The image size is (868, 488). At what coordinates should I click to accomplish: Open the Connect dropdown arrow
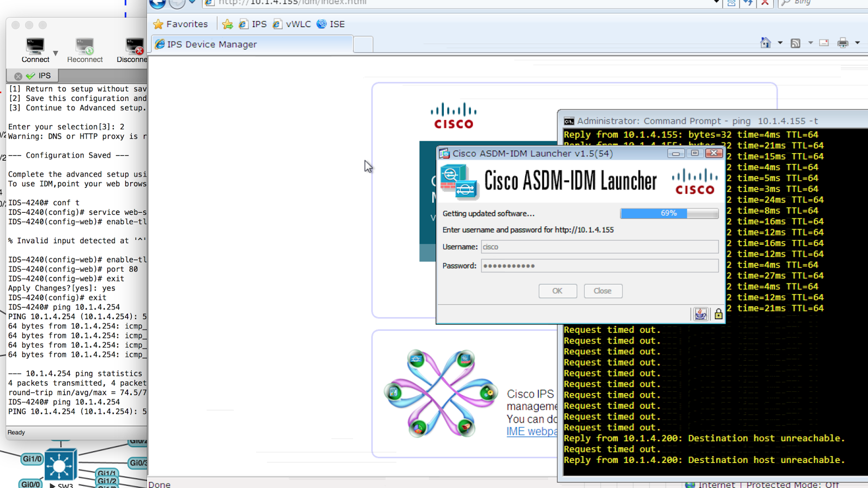[55, 53]
